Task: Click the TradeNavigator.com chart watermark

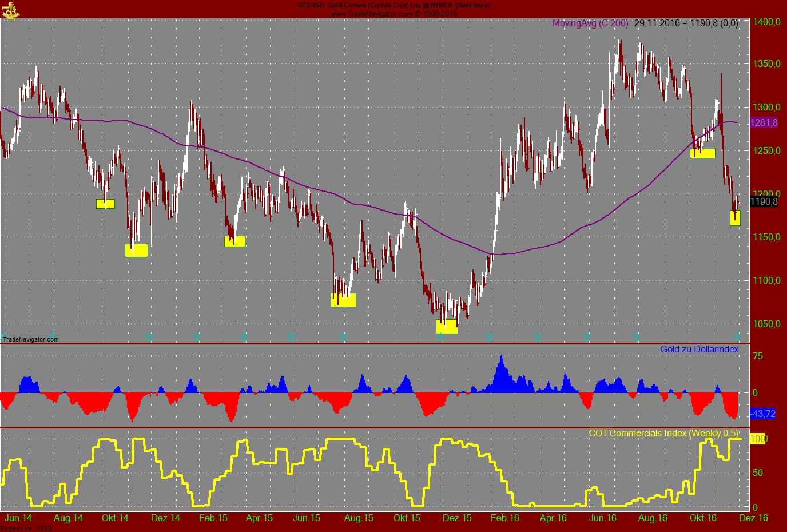Action: click(x=30, y=340)
